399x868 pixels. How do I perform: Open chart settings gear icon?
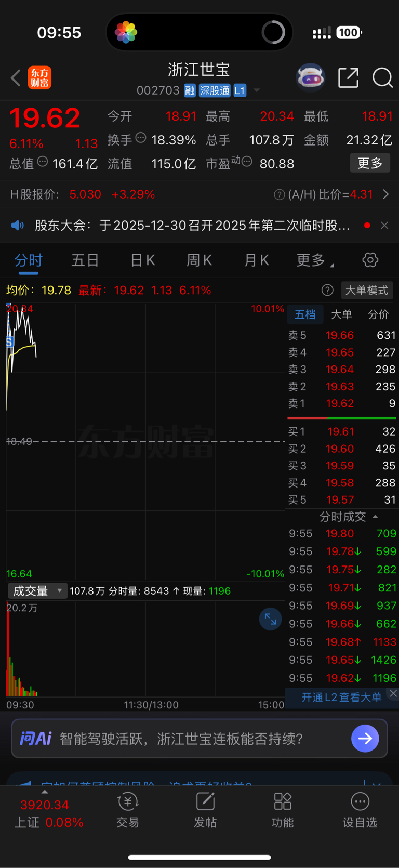pos(370,260)
